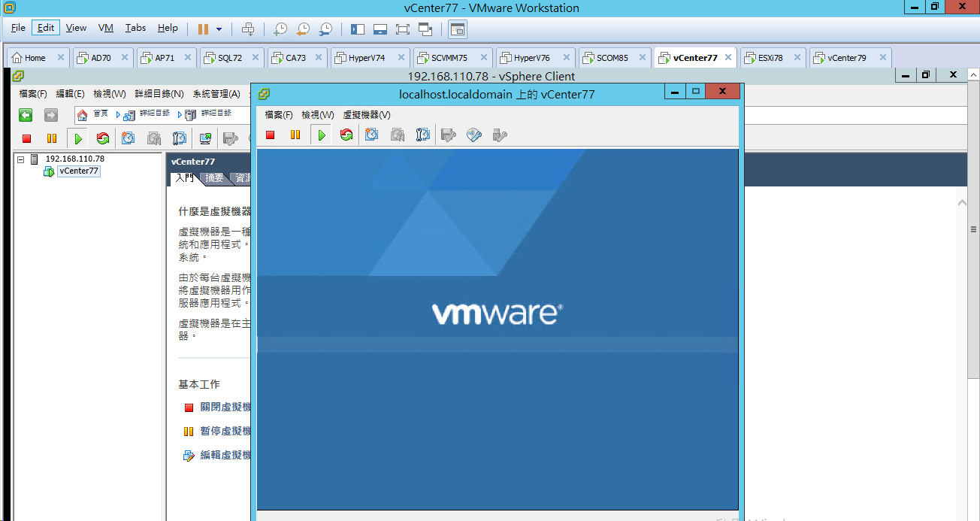
Task: Click vSphere Client gray forward arrow
Action: pyautogui.click(x=51, y=115)
